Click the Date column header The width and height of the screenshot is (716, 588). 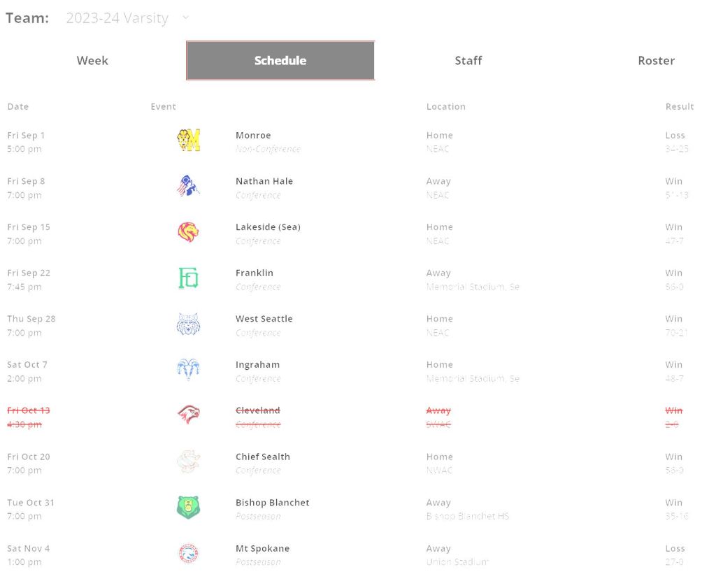click(18, 107)
